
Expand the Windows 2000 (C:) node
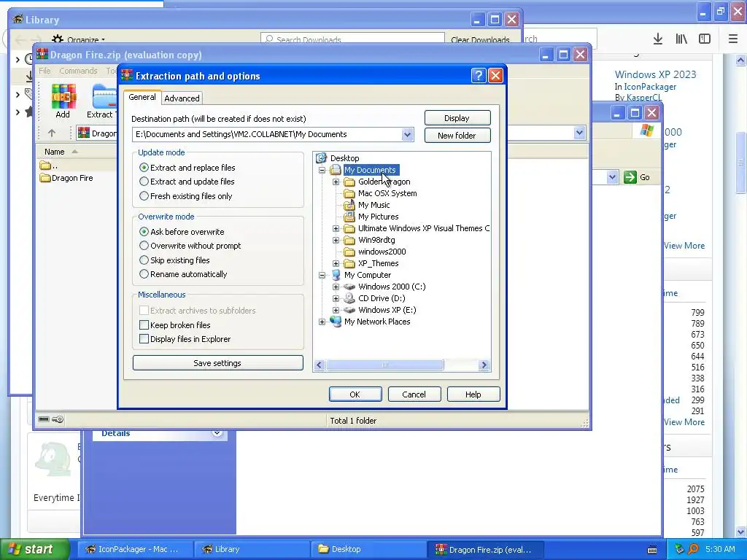336,287
